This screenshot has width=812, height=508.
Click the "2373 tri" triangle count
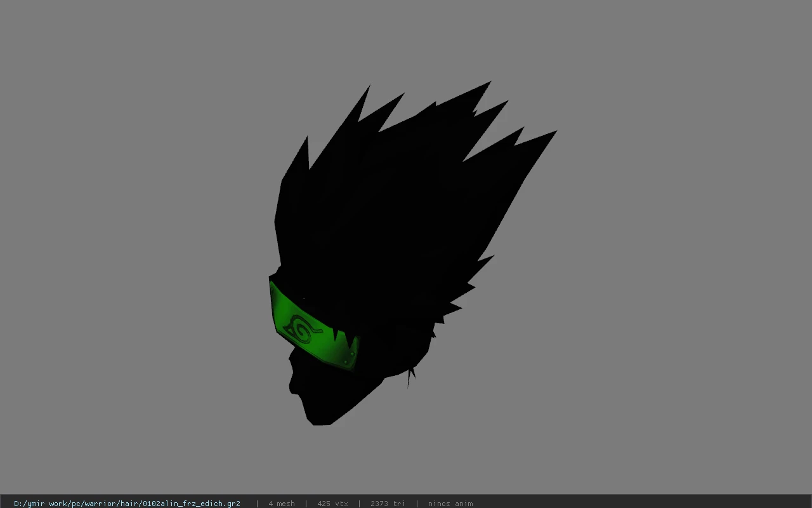tap(388, 504)
